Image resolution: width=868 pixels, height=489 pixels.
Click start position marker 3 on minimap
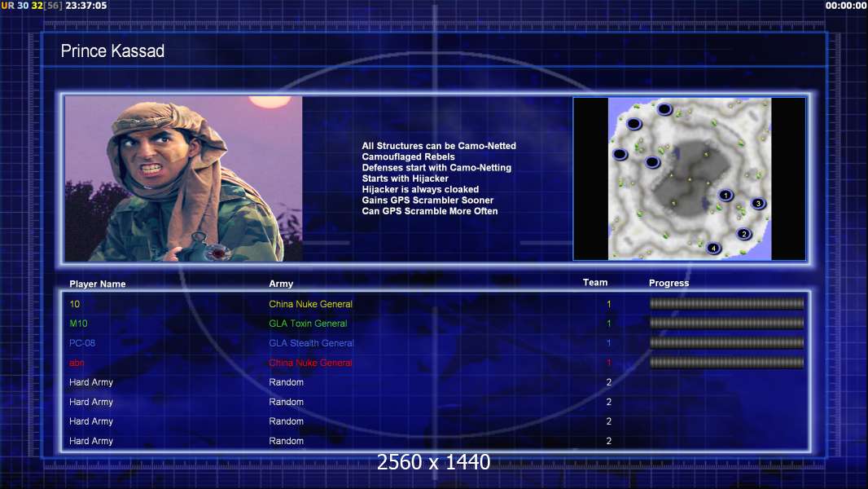coord(758,203)
